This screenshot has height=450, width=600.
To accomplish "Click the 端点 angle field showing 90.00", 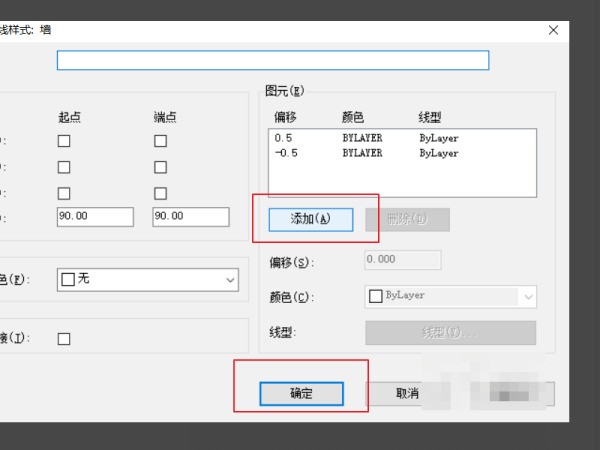I will [190, 217].
